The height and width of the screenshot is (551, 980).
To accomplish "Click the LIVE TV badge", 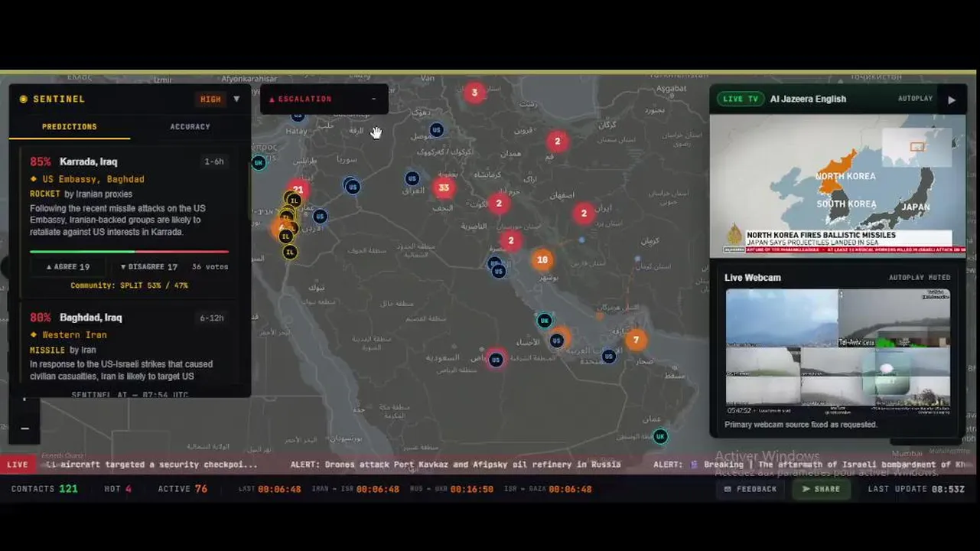I will (x=741, y=99).
